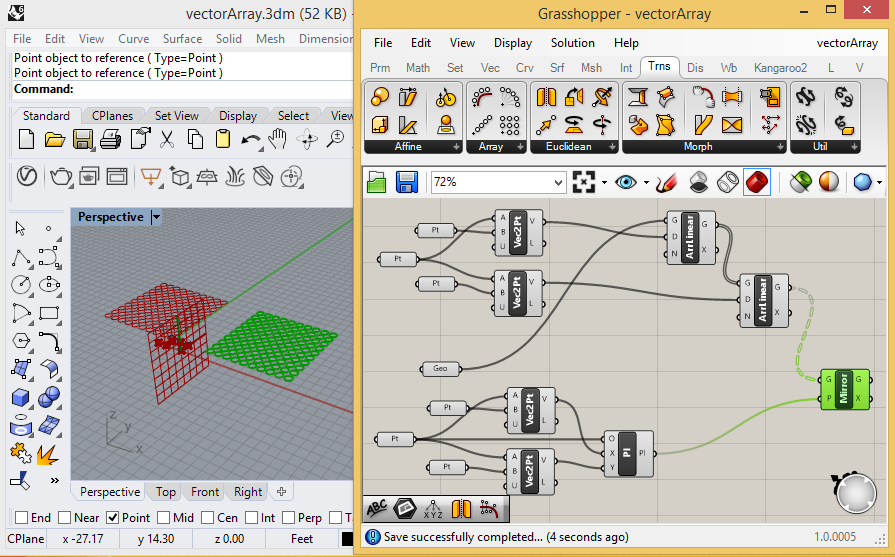The height and width of the screenshot is (557, 895).
Task: Select the red shaded preview mode icon
Action: [x=757, y=182]
